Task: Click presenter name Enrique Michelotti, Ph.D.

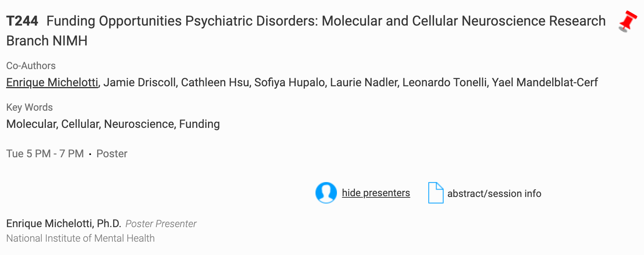Action: 63,223
